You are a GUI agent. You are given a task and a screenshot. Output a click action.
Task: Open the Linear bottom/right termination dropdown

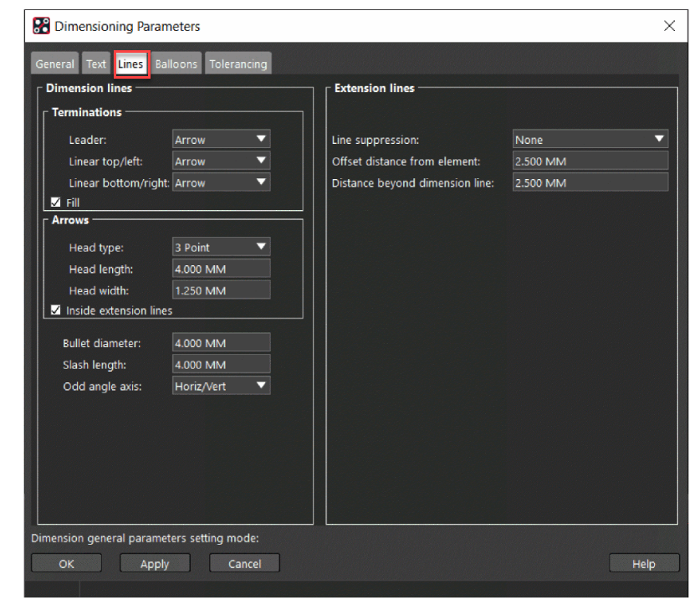(222, 182)
